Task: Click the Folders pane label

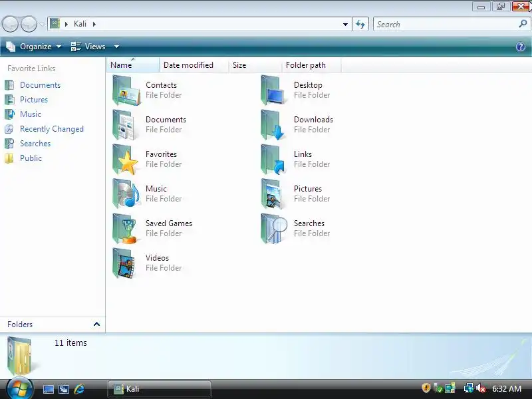Action: 20,325
